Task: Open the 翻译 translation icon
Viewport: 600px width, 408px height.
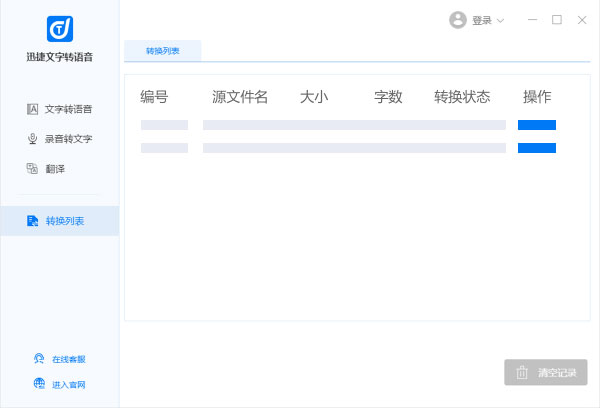Action: pos(33,169)
